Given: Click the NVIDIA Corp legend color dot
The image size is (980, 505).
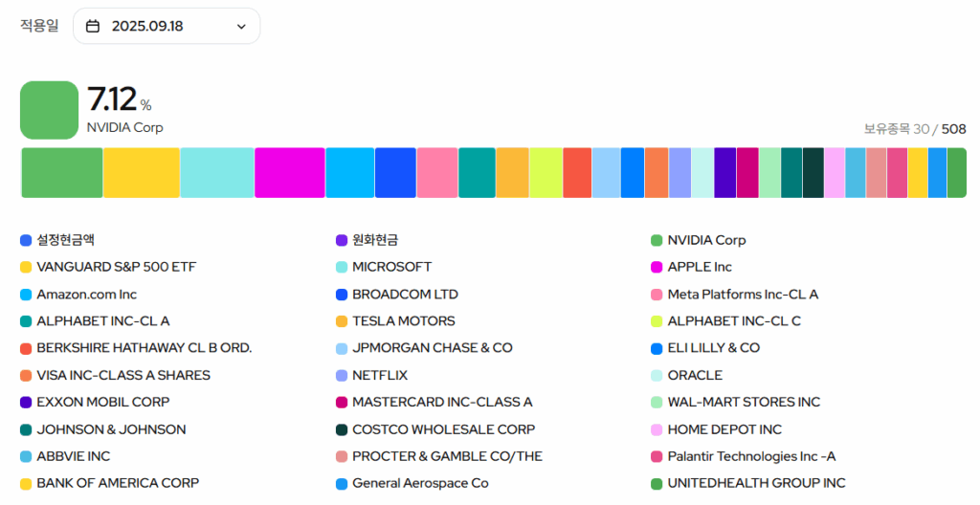Looking at the screenshot, I should pyautogui.click(x=657, y=241).
